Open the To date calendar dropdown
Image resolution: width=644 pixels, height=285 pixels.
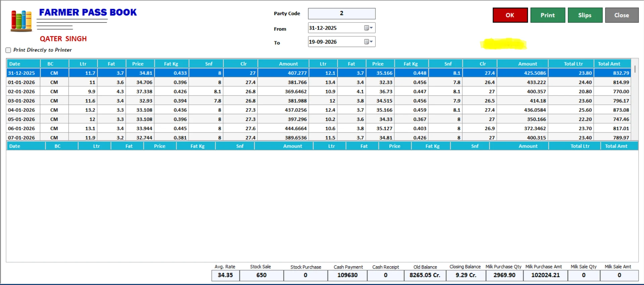(368, 42)
